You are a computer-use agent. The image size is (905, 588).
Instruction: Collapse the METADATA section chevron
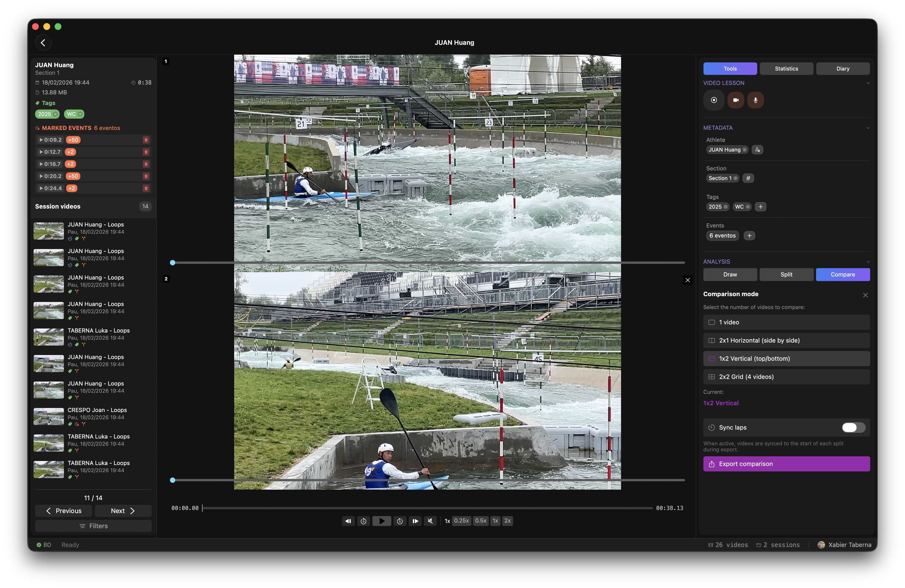pyautogui.click(x=868, y=128)
